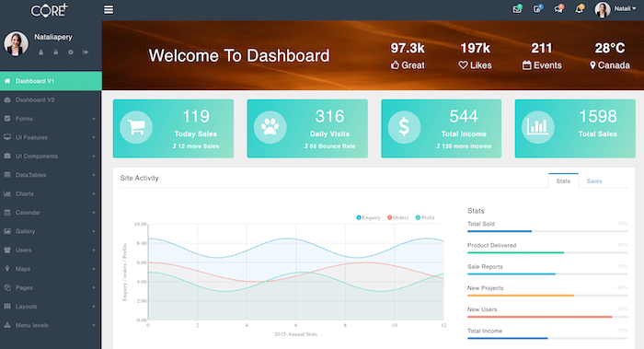Screen dimensions: 644x349
Task: Toggle the hamburger menu in the top bar
Action: click(109, 9)
